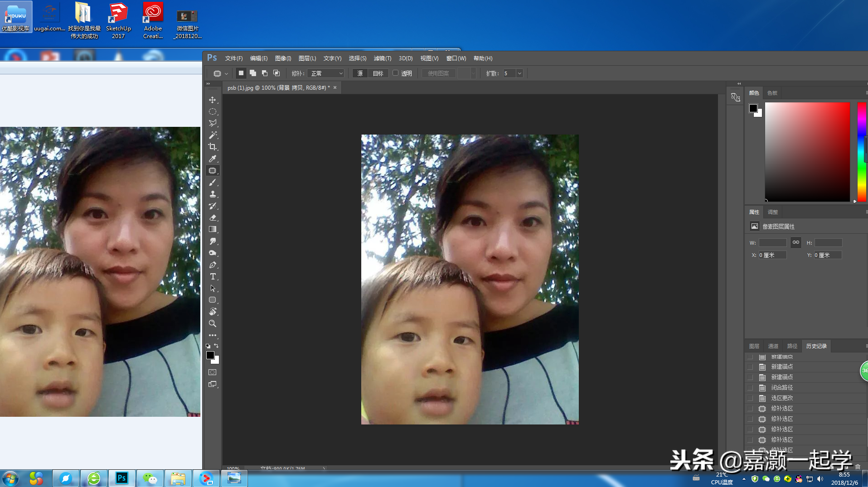Viewport: 868px width, 487px height.
Task: Show hidden system tray icons arrow
Action: [x=744, y=478]
